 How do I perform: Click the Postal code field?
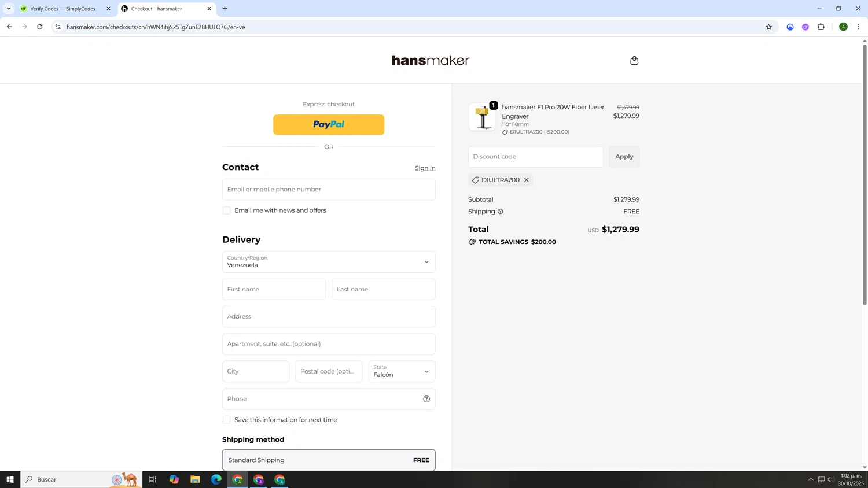[x=329, y=371]
